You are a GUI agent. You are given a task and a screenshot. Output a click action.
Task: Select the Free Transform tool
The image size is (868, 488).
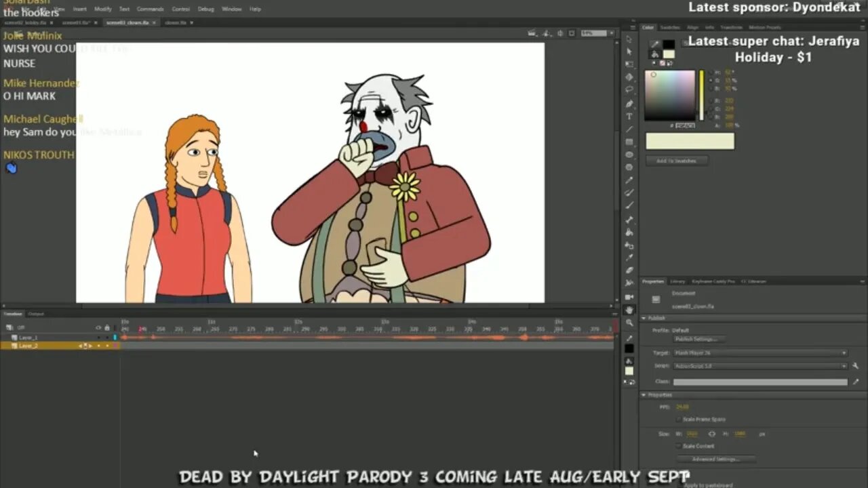(x=629, y=64)
